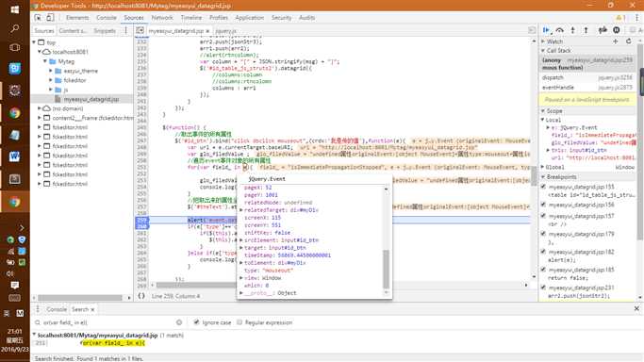Expand the Watch section

543,41
